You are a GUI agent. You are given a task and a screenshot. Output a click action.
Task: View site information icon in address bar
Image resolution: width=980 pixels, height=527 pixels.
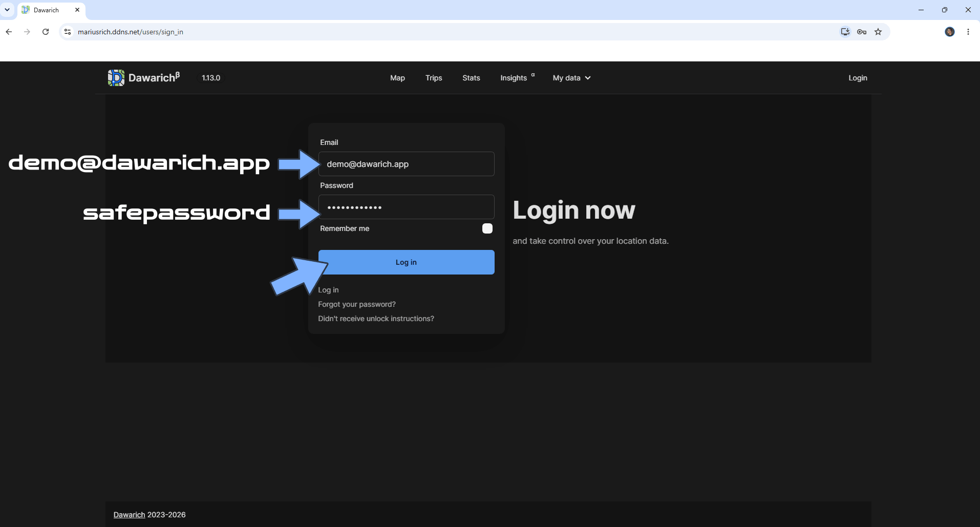(x=68, y=32)
